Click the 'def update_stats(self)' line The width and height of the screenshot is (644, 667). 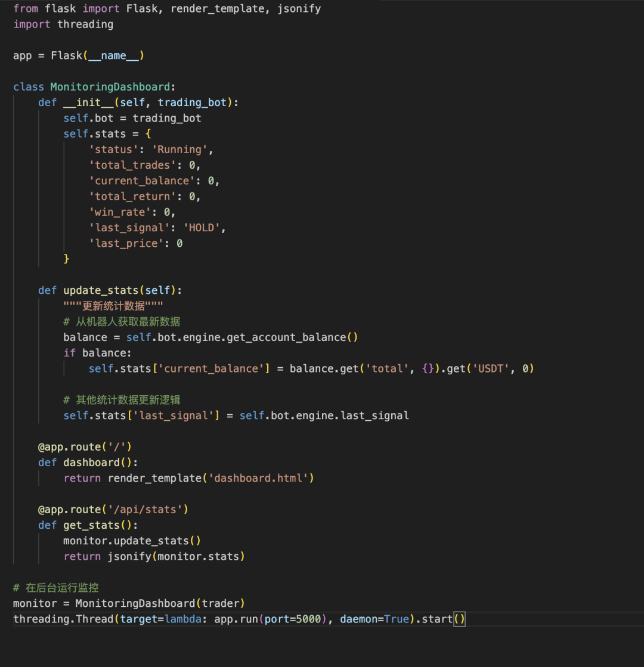pyautogui.click(x=110, y=290)
